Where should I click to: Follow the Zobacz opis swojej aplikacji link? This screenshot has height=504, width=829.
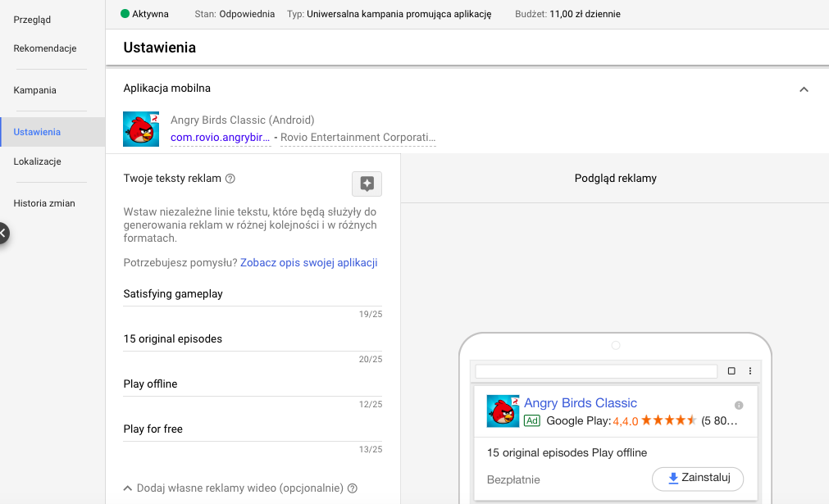[309, 262]
